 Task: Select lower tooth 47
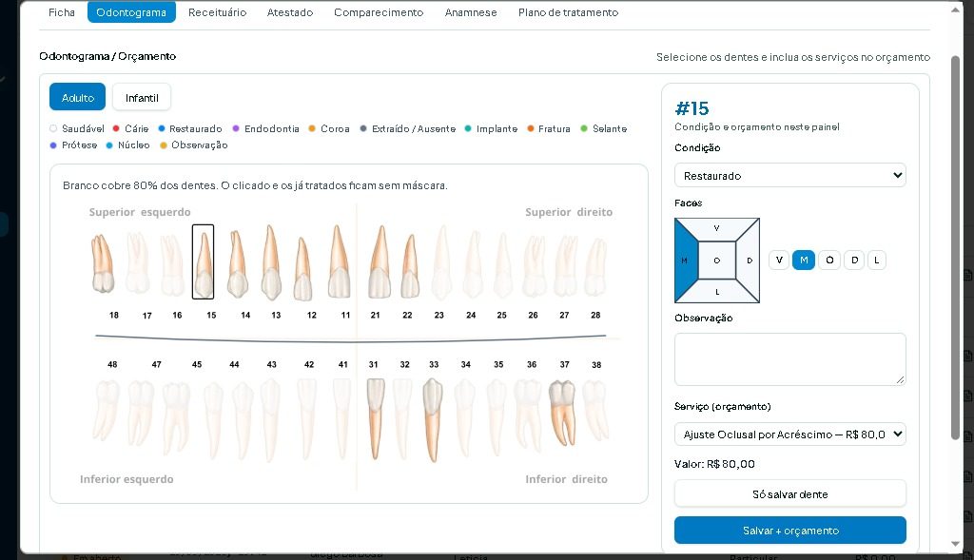(x=141, y=413)
